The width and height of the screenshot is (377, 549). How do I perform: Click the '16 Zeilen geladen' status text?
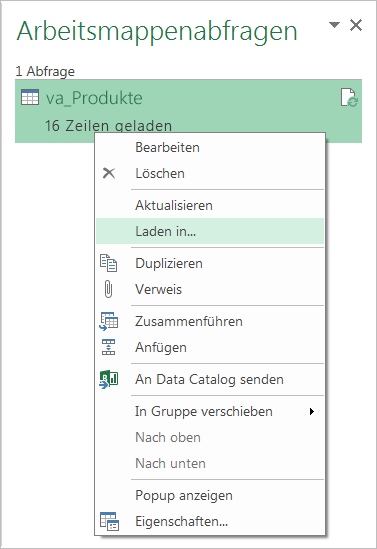(108, 125)
